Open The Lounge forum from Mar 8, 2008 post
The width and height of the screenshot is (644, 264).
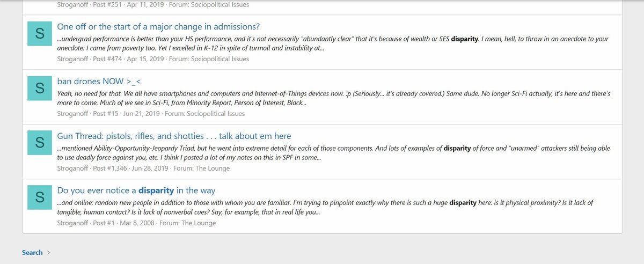[197, 223]
